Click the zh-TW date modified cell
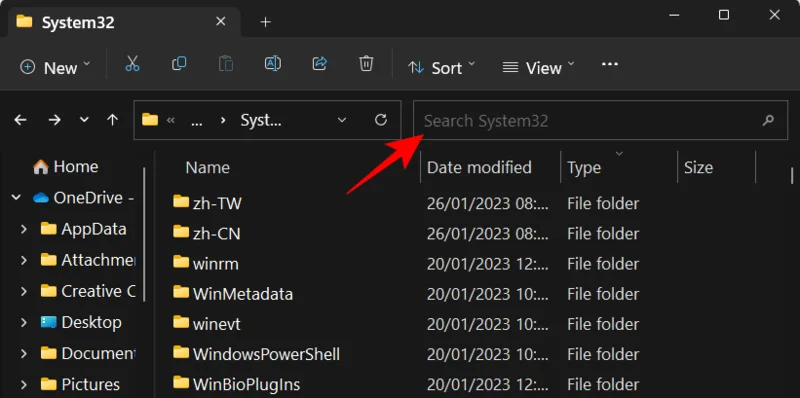Image resolution: width=800 pixels, height=398 pixels. click(488, 204)
